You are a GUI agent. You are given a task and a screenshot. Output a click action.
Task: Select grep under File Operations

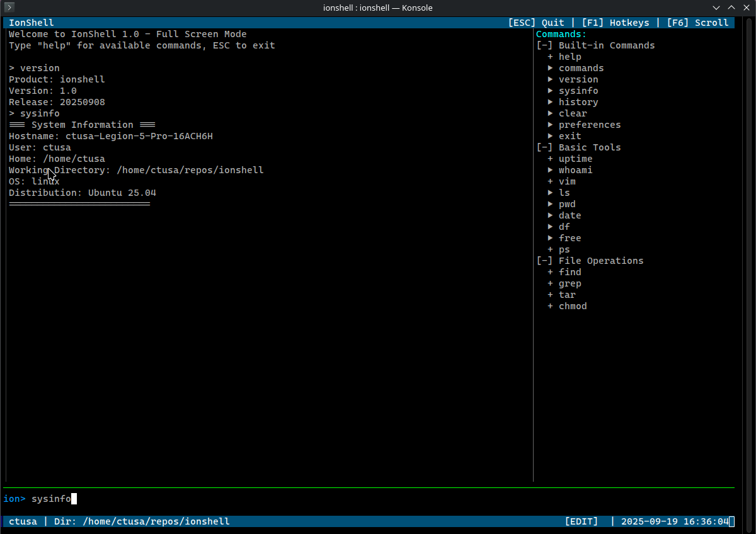coord(570,283)
